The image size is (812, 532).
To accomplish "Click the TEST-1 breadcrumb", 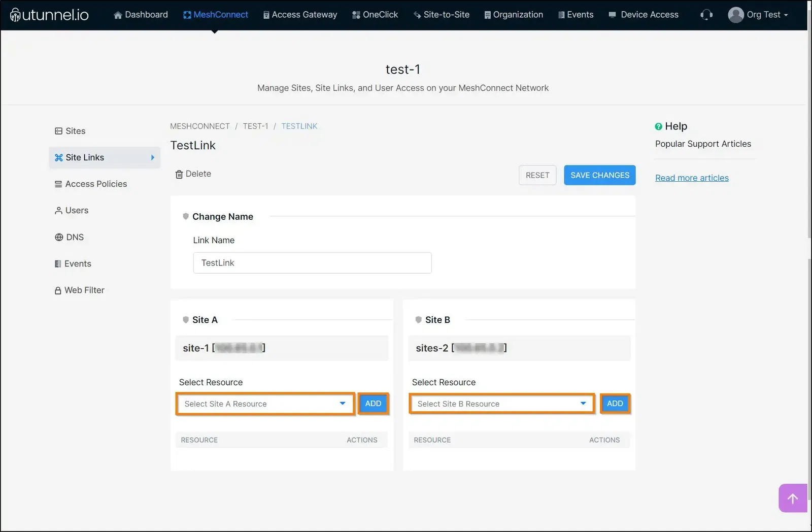I will 255,126.
